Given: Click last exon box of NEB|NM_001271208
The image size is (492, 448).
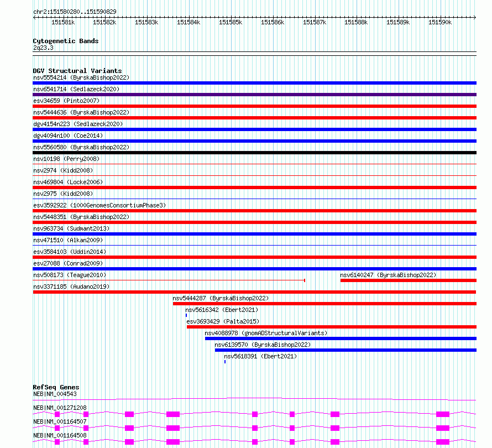Looking at the screenshot, I should (x=442, y=414).
